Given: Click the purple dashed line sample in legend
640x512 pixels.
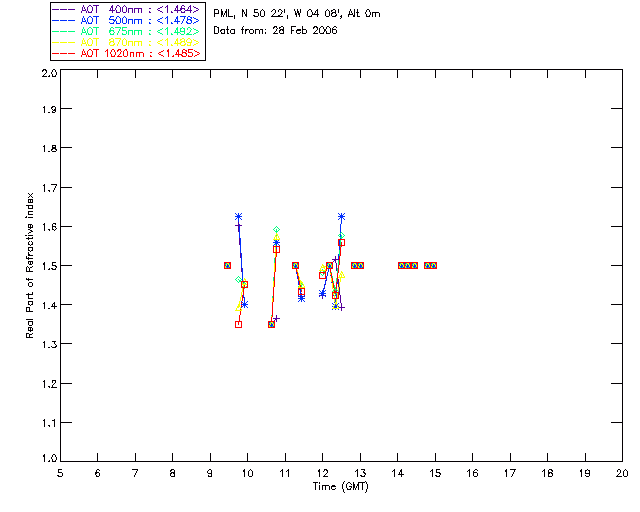Looking at the screenshot, I should (64, 9).
